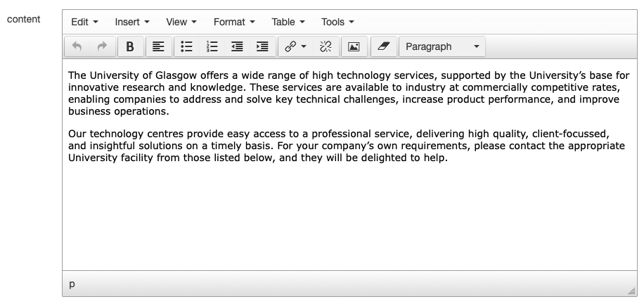Open the Tools menu

tap(337, 22)
